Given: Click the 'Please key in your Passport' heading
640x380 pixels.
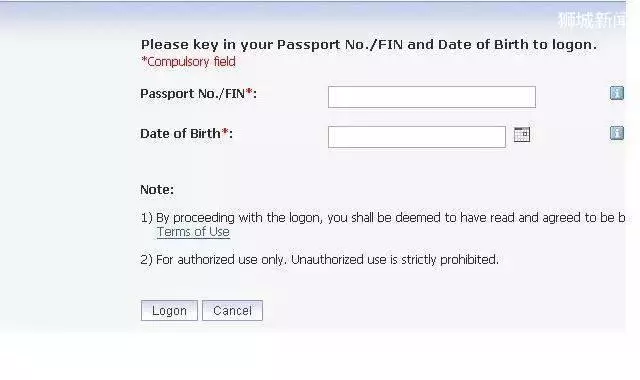Looking at the screenshot, I should pos(369,44).
